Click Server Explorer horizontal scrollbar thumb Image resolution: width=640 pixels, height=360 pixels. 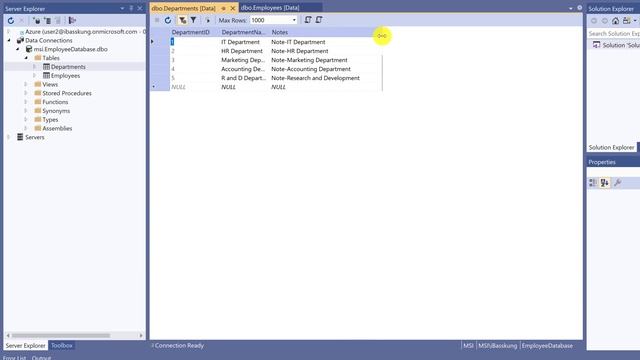coord(61,336)
